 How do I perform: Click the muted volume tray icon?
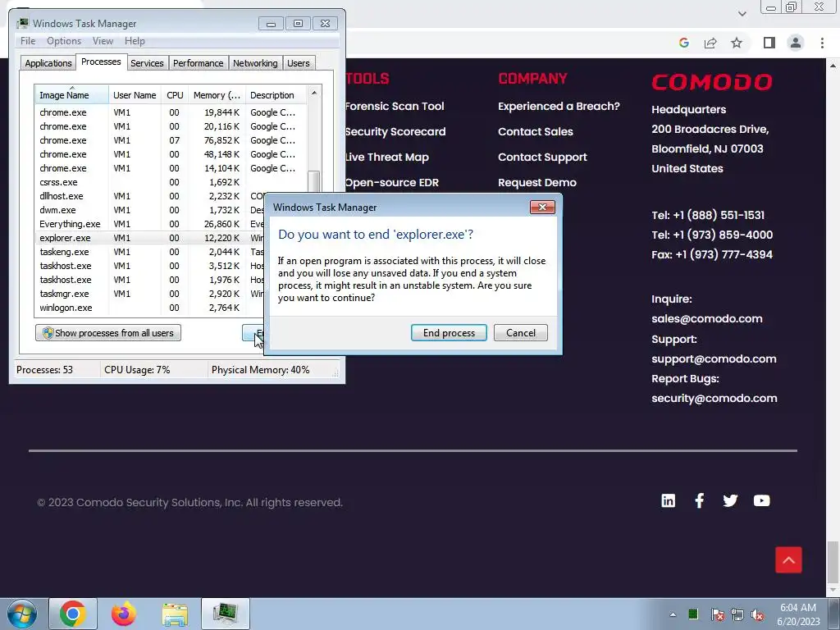pyautogui.click(x=757, y=615)
